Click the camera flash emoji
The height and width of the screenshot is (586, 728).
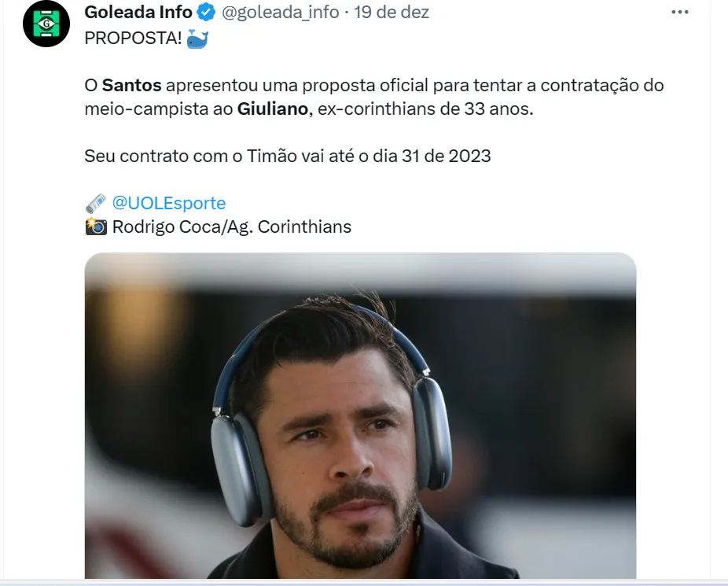click(96, 227)
